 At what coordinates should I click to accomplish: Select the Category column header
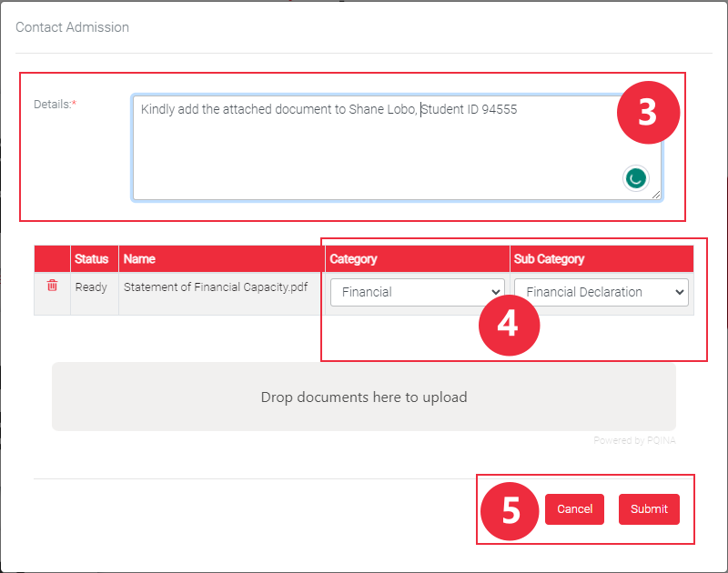pyautogui.click(x=354, y=259)
